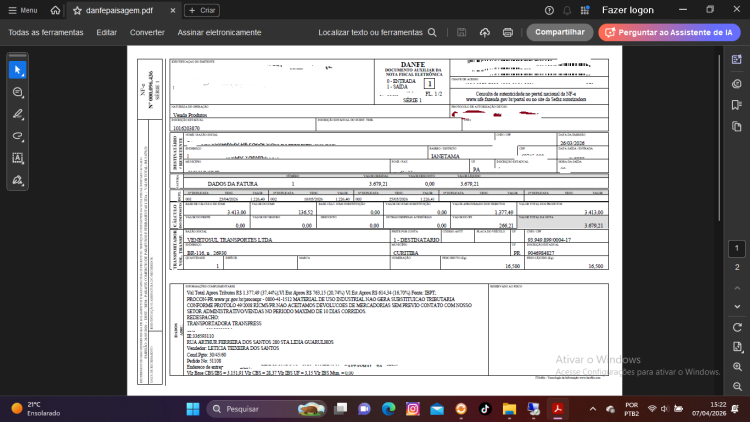Screen dimensions: 750x422
Task: Close the danfepaisagem.pdf tab
Action: tap(173, 10)
